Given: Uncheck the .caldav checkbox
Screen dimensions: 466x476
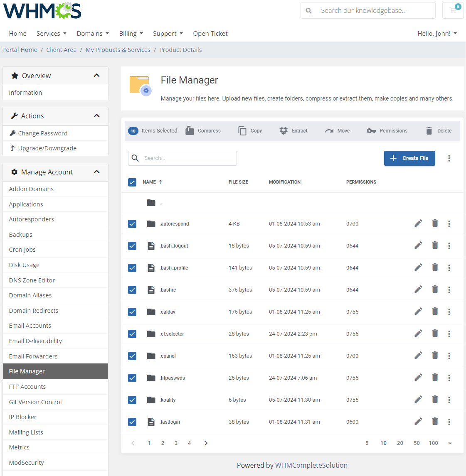Looking at the screenshot, I should click(132, 312).
